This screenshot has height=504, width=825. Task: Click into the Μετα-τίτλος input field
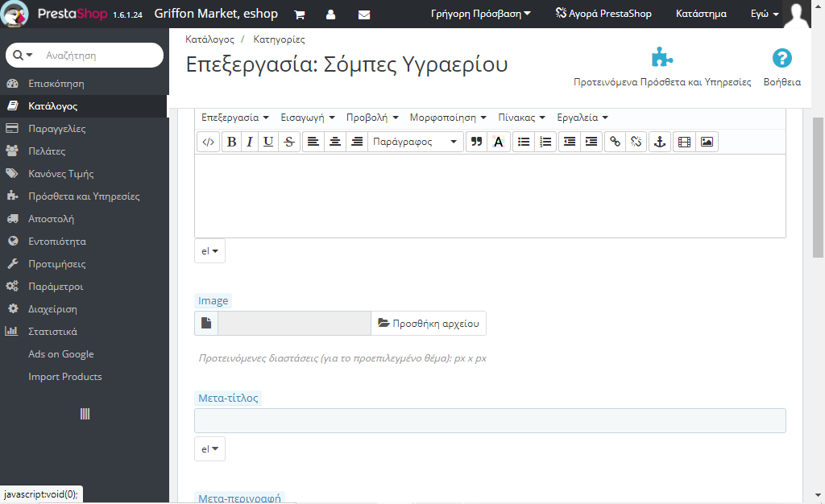tap(490, 421)
